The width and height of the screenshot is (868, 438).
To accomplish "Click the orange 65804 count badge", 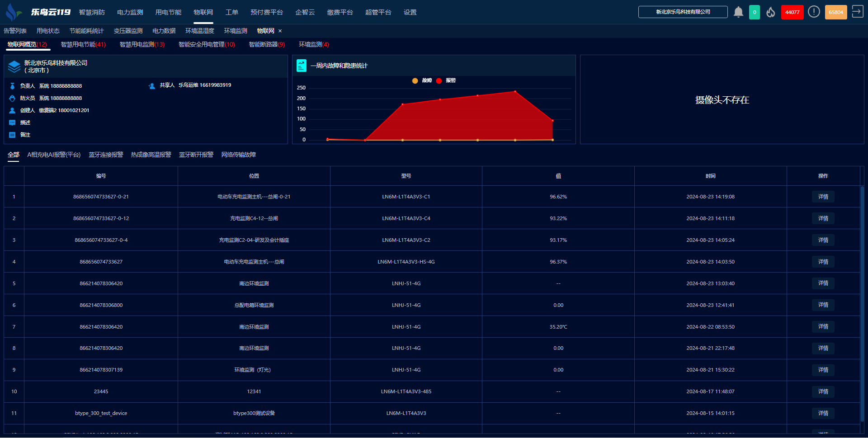I will point(835,12).
